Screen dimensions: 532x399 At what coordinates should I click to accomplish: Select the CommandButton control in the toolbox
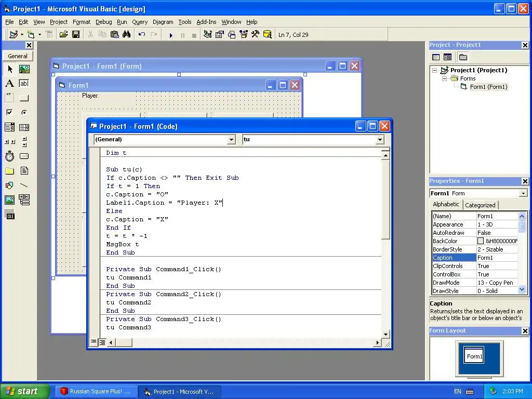click(24, 98)
